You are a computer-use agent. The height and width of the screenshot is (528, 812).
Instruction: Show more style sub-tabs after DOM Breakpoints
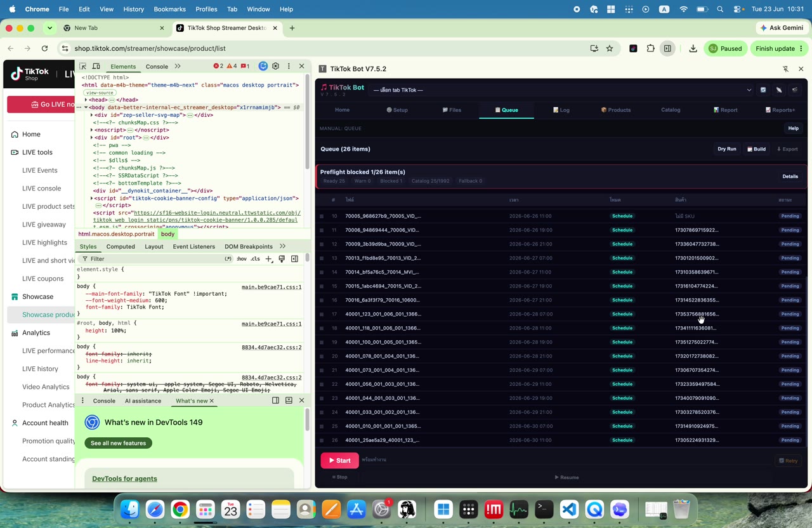click(x=282, y=246)
